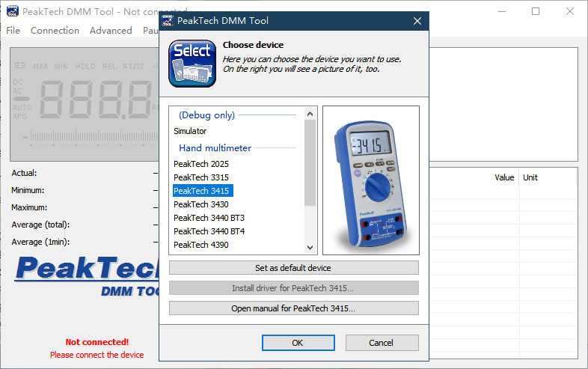Viewport: 588px width, 369px height.
Task: Open the File menu
Action: pyautogui.click(x=13, y=31)
